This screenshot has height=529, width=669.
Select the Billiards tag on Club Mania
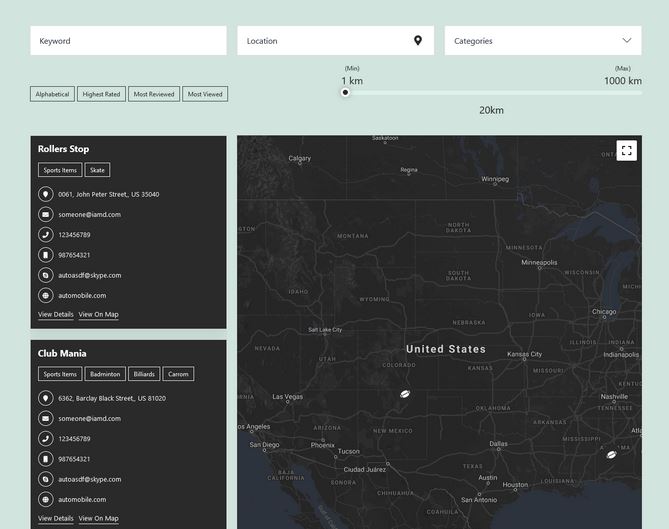coord(144,374)
